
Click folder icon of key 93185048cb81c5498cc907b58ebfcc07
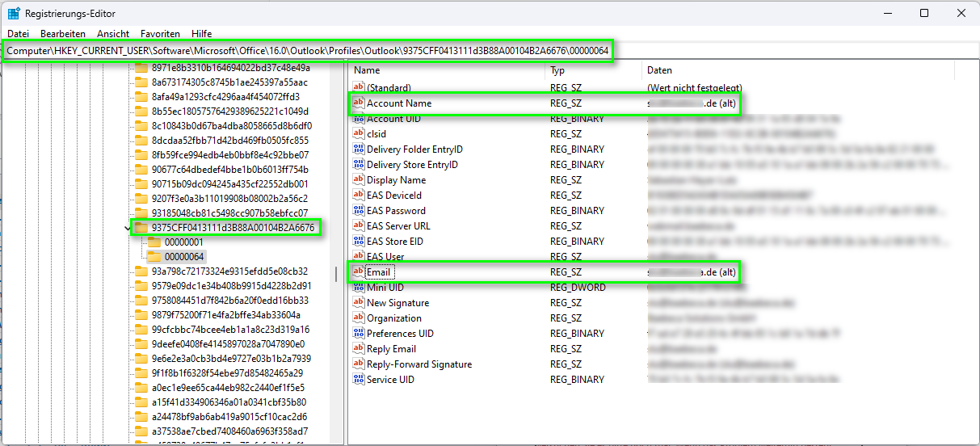[141, 213]
